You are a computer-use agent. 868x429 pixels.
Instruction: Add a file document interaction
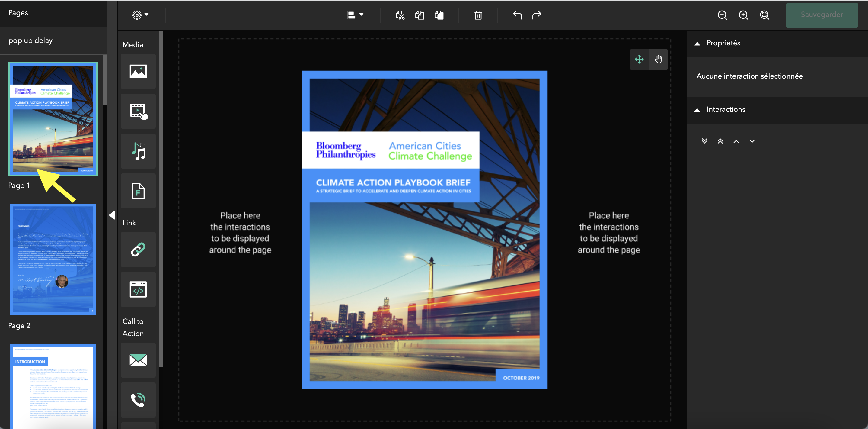coord(138,191)
